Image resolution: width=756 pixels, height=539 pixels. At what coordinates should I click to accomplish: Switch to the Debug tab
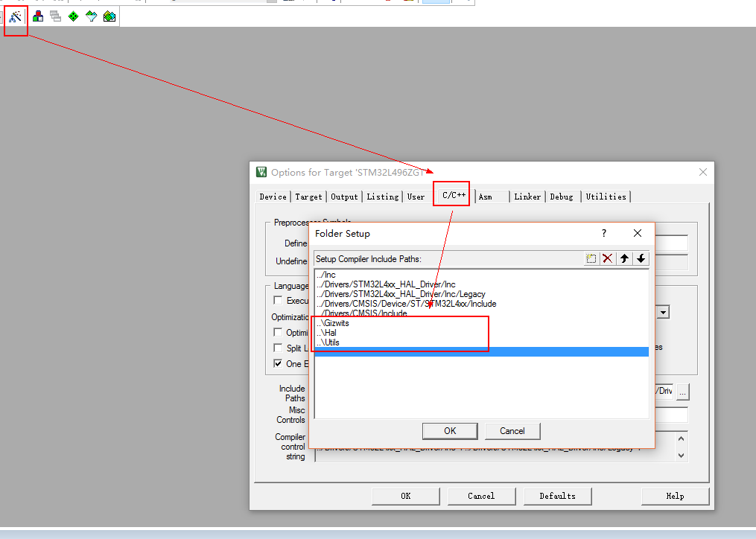tap(562, 197)
